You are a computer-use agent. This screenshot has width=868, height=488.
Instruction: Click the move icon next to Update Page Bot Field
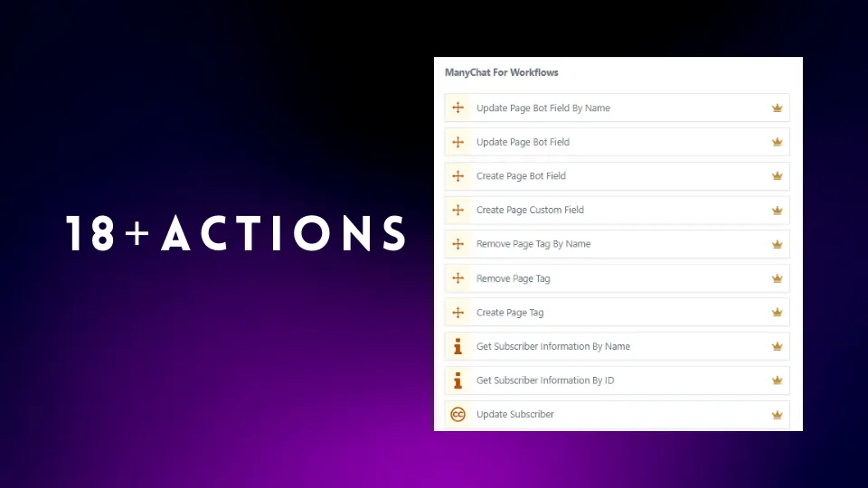tap(458, 142)
